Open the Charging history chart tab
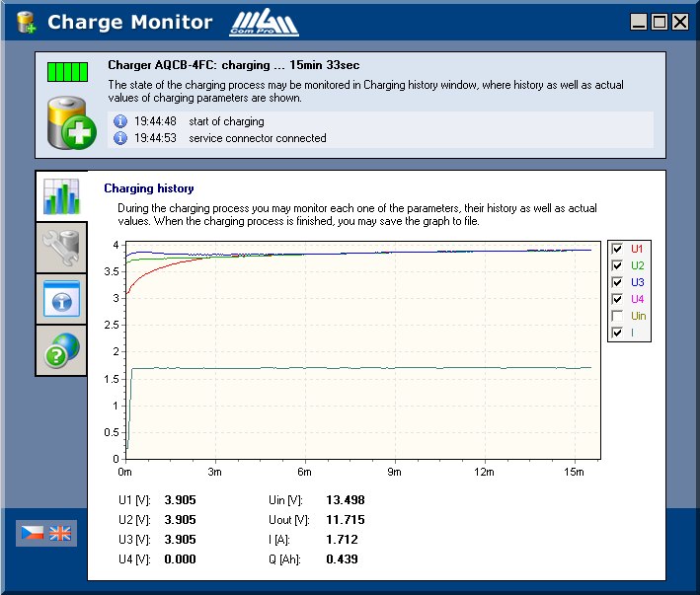The width and height of the screenshot is (700, 595). click(60, 195)
